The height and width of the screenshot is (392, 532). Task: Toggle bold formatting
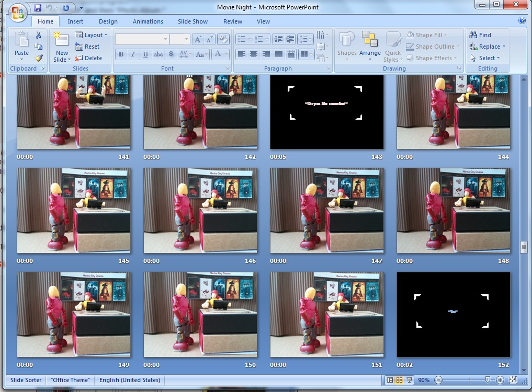[x=121, y=54]
